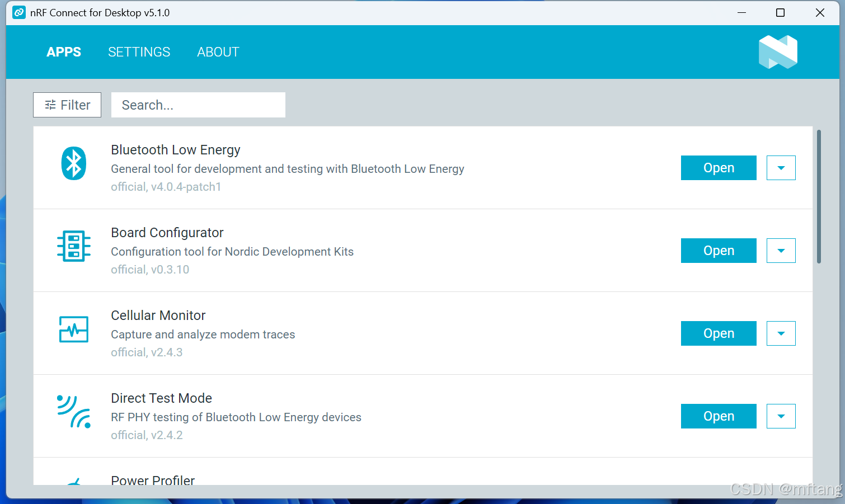Click the app list vertical scrollbar
This screenshot has width=845, height=504.
(x=819, y=196)
